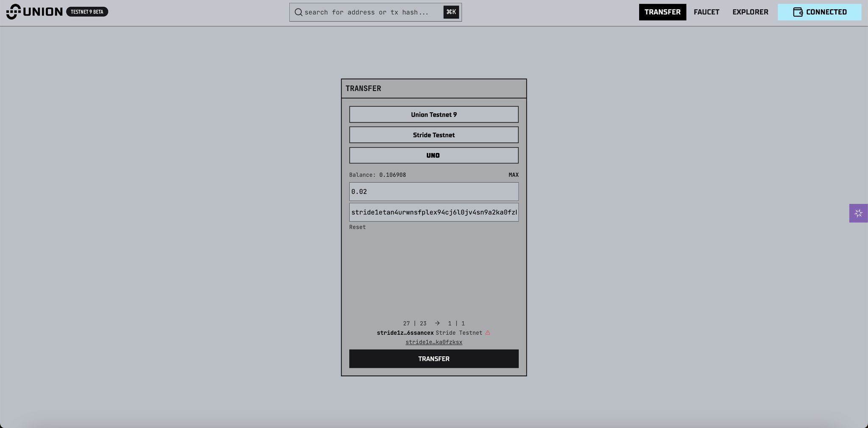Open the EXPLORER page

[750, 12]
